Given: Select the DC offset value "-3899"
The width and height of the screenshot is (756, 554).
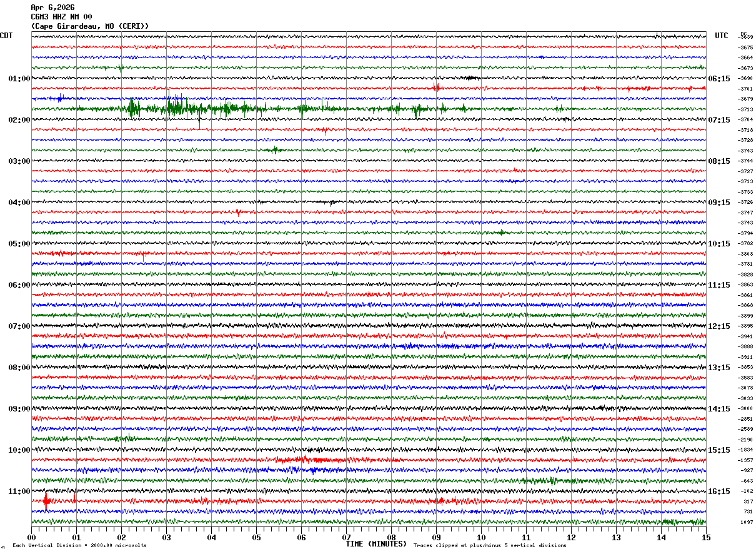Looking at the screenshot, I should (x=745, y=316).
